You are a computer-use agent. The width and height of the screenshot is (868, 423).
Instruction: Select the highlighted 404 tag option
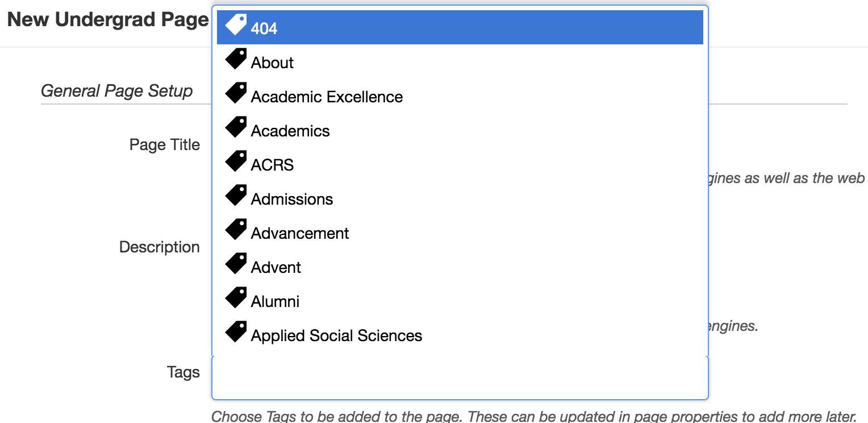click(264, 28)
